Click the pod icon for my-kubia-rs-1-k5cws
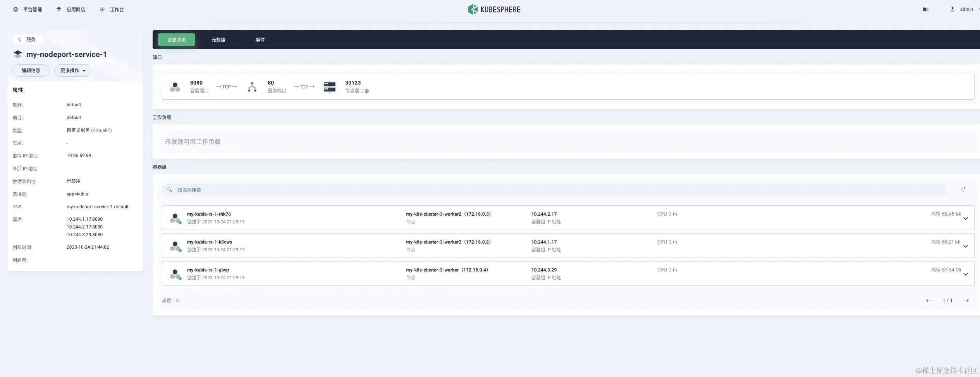 click(175, 246)
